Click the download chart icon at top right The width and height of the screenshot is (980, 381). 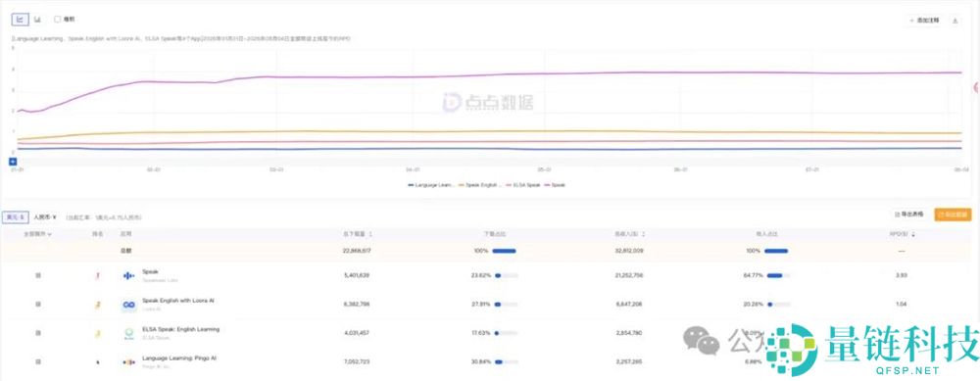(x=955, y=21)
